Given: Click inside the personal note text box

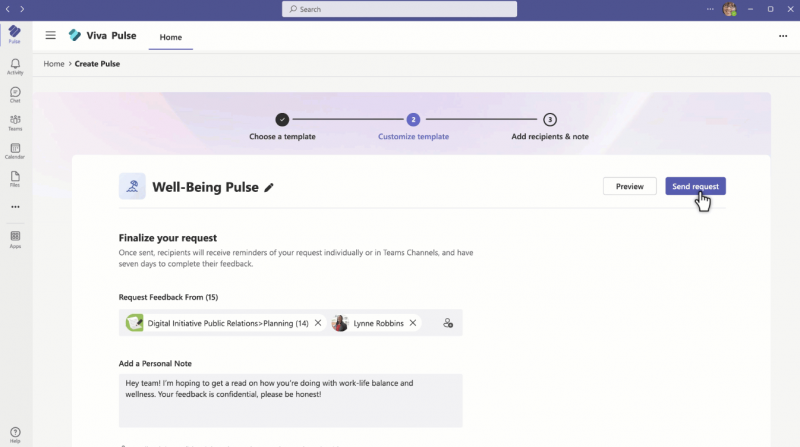Looking at the screenshot, I should coord(290,400).
